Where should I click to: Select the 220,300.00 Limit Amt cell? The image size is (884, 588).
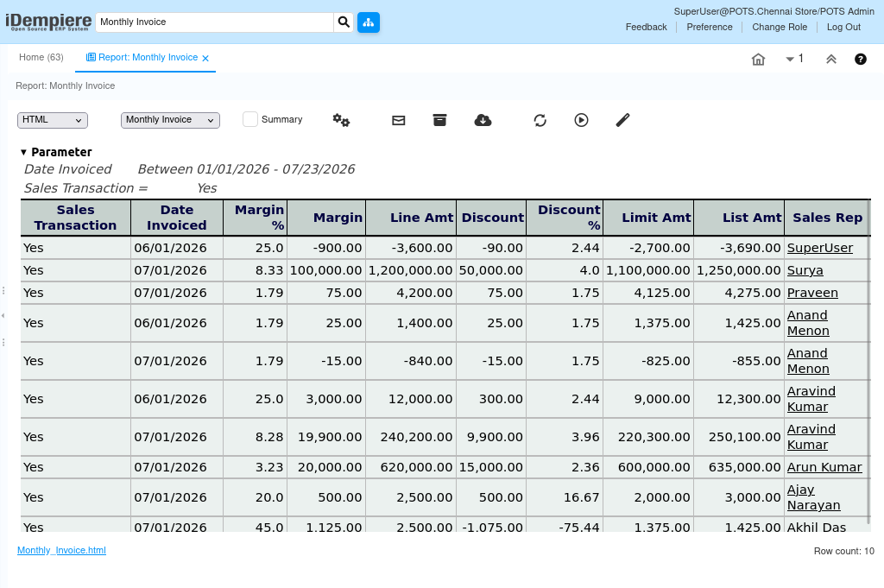click(648, 437)
